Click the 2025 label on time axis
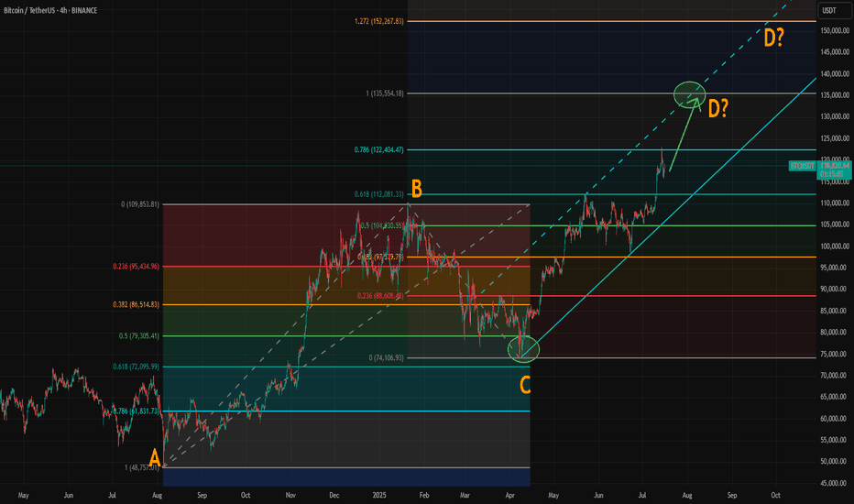The width and height of the screenshot is (854, 504). 379,495
